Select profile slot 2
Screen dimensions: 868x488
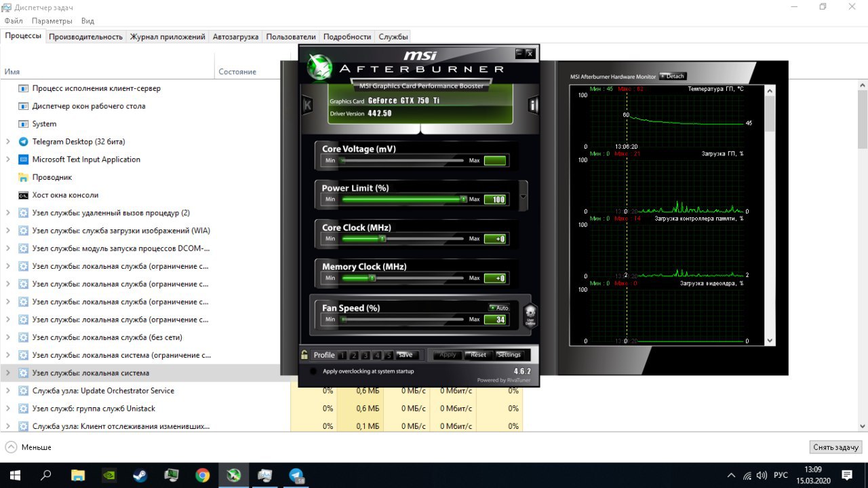[x=354, y=355]
